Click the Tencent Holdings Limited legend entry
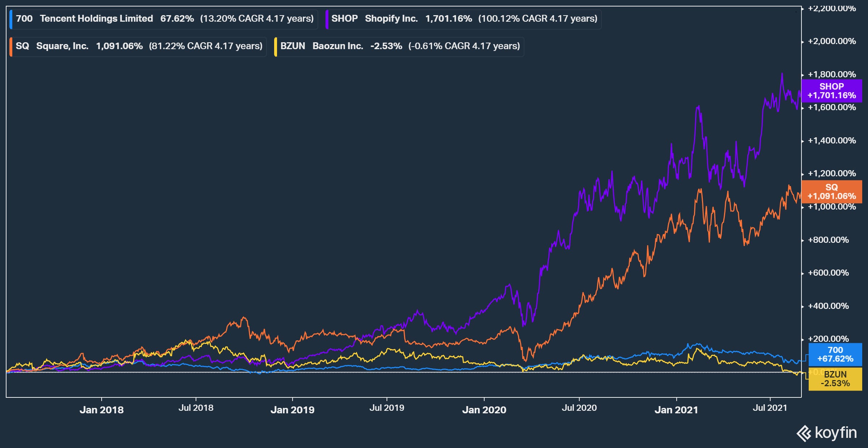868x448 pixels. pyautogui.click(x=163, y=19)
